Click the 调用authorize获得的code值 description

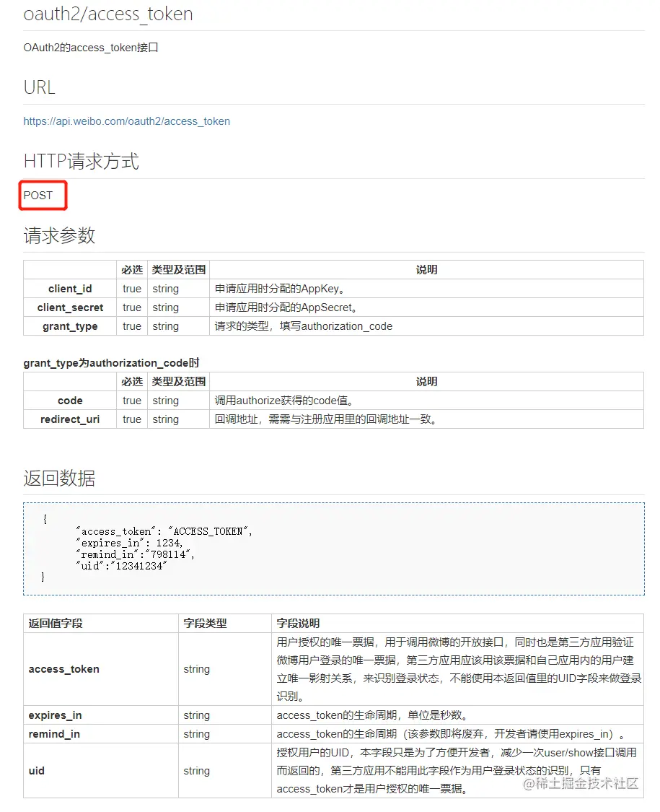(284, 401)
